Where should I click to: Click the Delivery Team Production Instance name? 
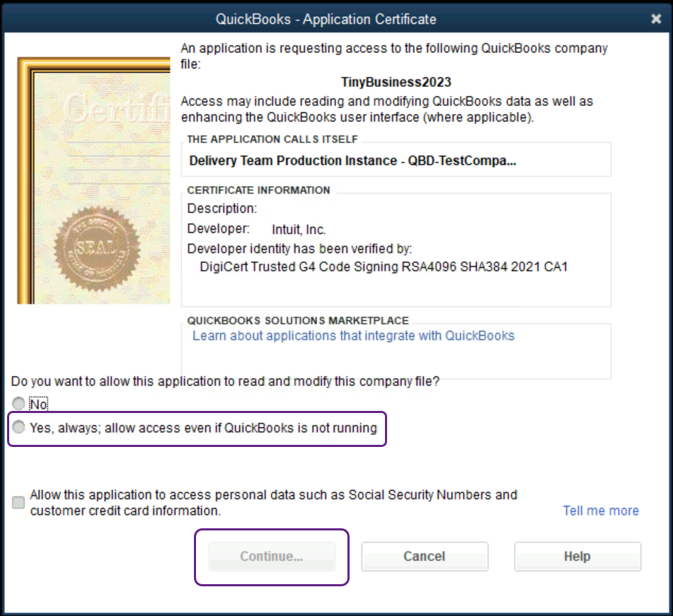point(352,161)
